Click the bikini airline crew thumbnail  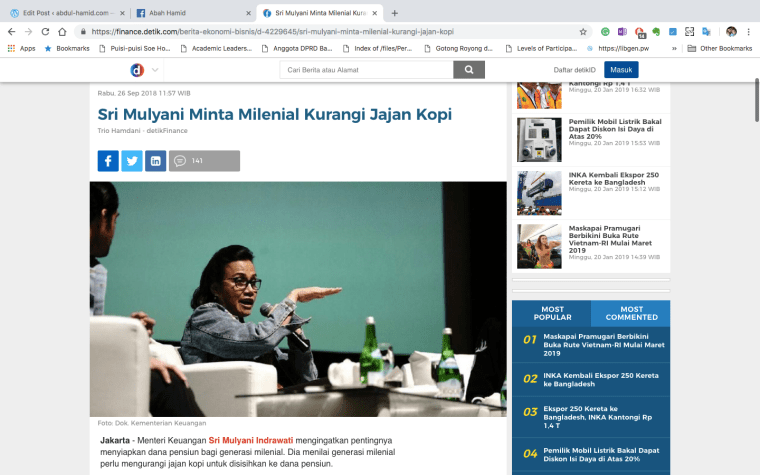539,246
